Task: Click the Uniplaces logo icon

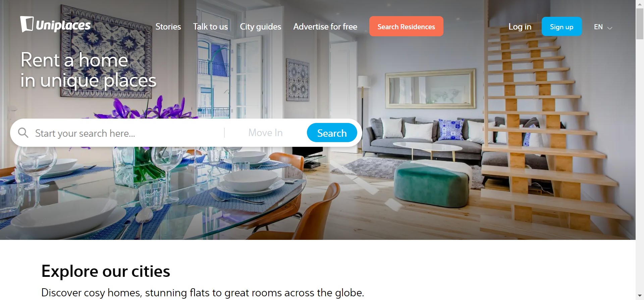Action: pyautogui.click(x=27, y=24)
